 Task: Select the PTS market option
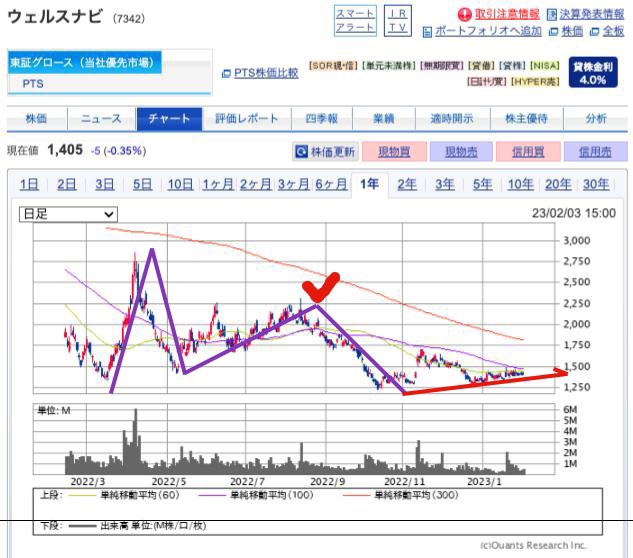(33, 84)
